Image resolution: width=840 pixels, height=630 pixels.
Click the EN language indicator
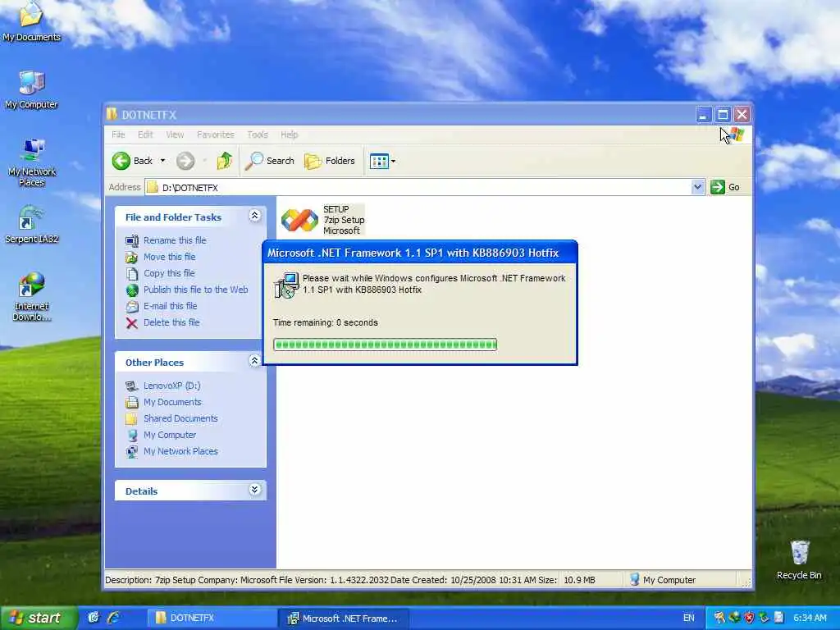pos(688,618)
